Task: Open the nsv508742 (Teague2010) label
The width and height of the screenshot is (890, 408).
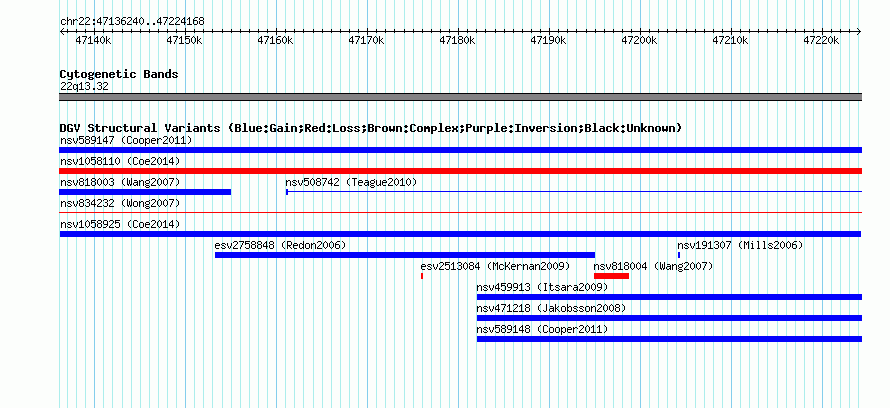Action: [351, 182]
